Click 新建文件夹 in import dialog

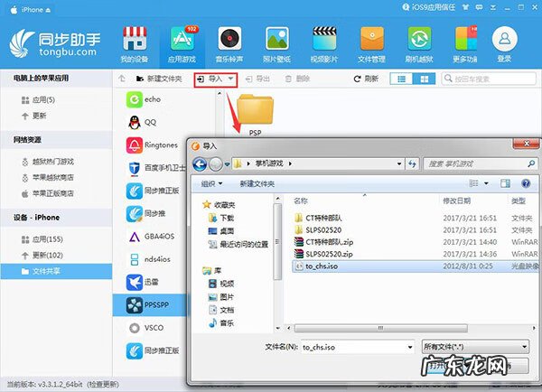click(257, 184)
